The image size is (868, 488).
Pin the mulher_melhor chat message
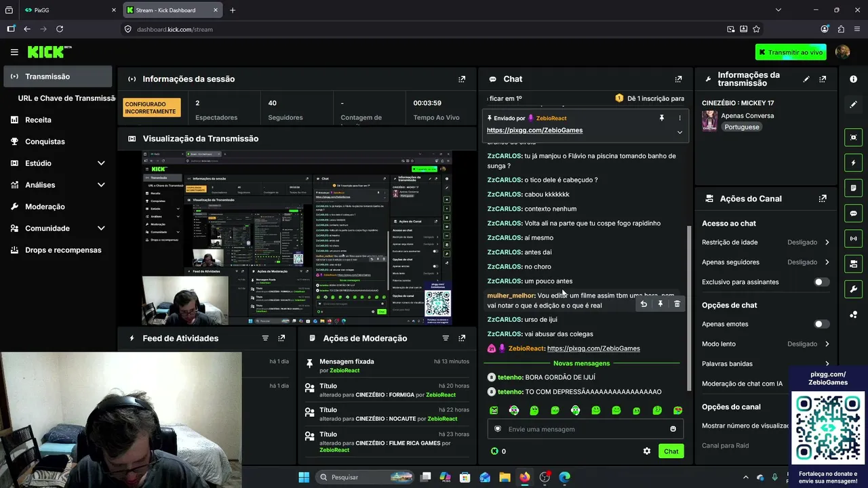click(x=660, y=304)
